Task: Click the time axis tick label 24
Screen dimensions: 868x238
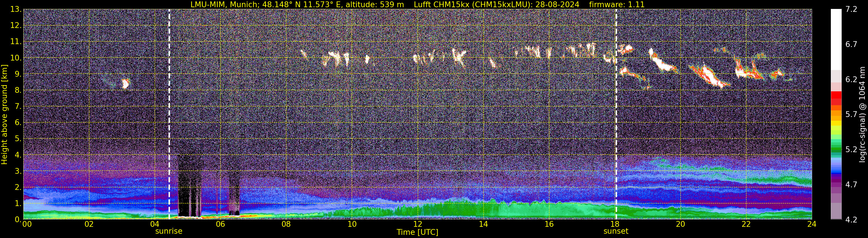Action: tap(812, 224)
